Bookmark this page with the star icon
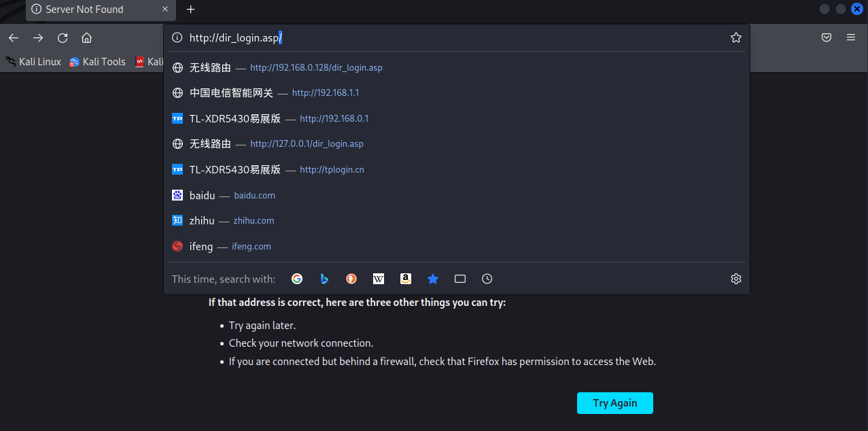This screenshot has height=431, width=868. 736,38
